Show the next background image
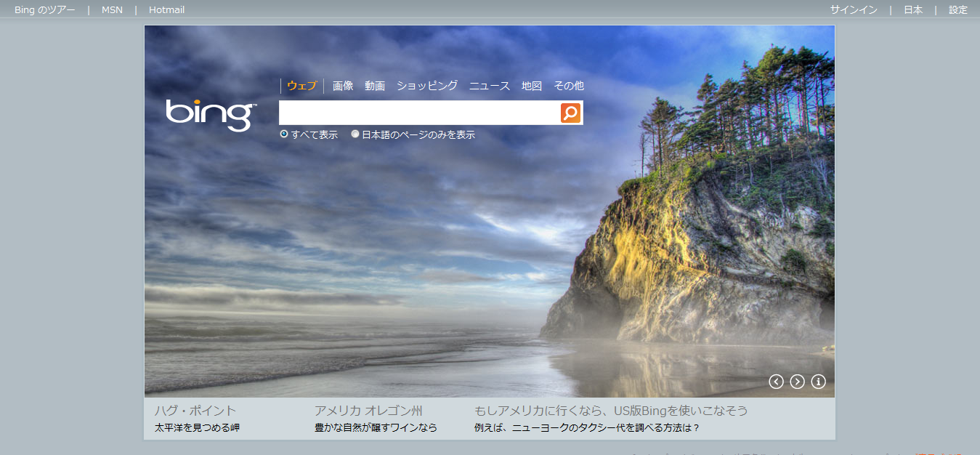 797,382
